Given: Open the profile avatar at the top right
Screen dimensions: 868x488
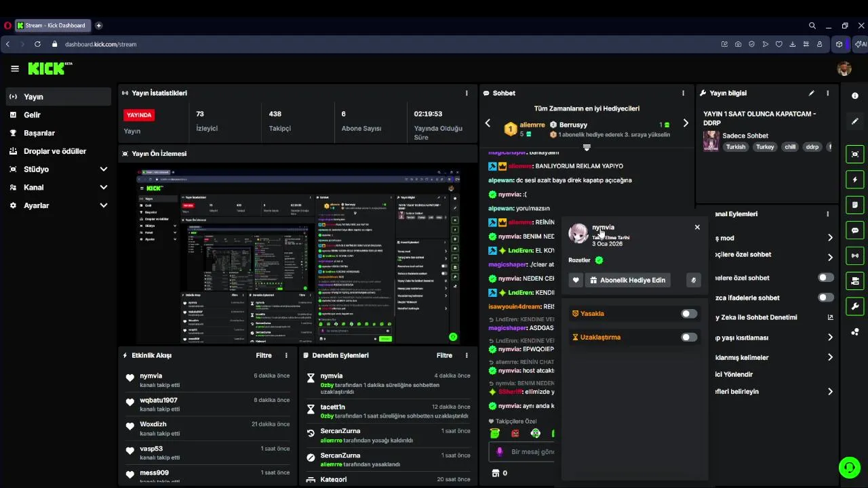Looking at the screenshot, I should (x=844, y=68).
